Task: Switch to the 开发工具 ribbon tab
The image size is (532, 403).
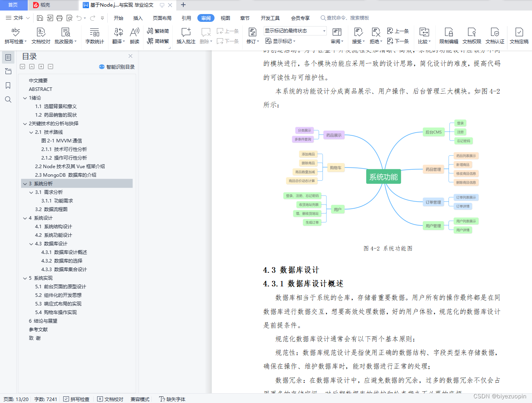Action: pyautogui.click(x=270, y=18)
